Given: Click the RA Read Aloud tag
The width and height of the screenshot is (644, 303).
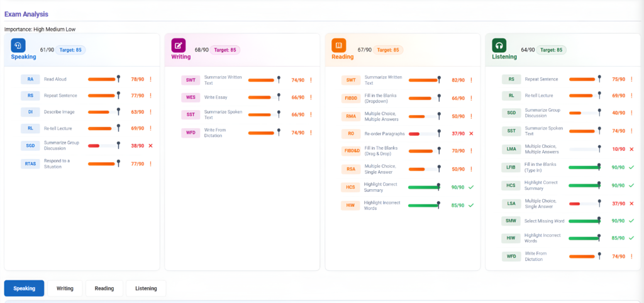Looking at the screenshot, I should tap(30, 79).
